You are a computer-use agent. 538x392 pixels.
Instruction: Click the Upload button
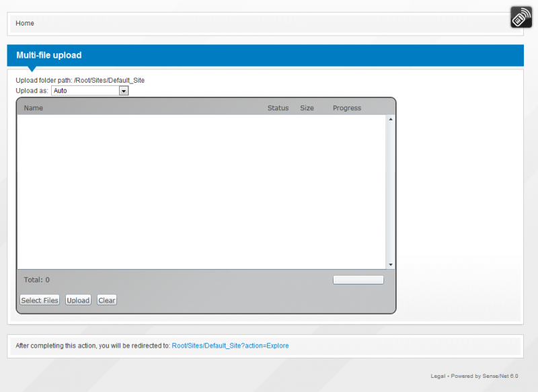[x=78, y=300]
